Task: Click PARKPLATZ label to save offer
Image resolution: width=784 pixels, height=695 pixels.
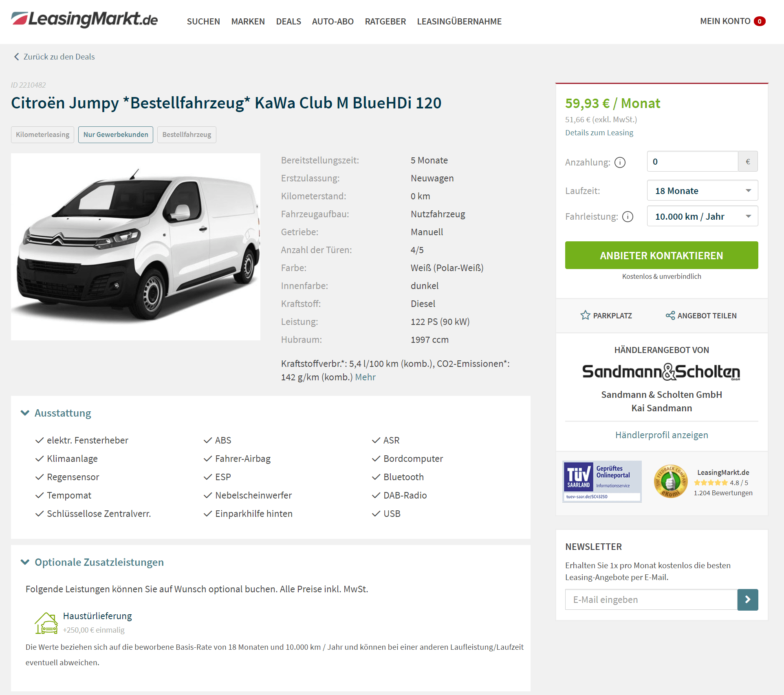Action: [x=612, y=316]
